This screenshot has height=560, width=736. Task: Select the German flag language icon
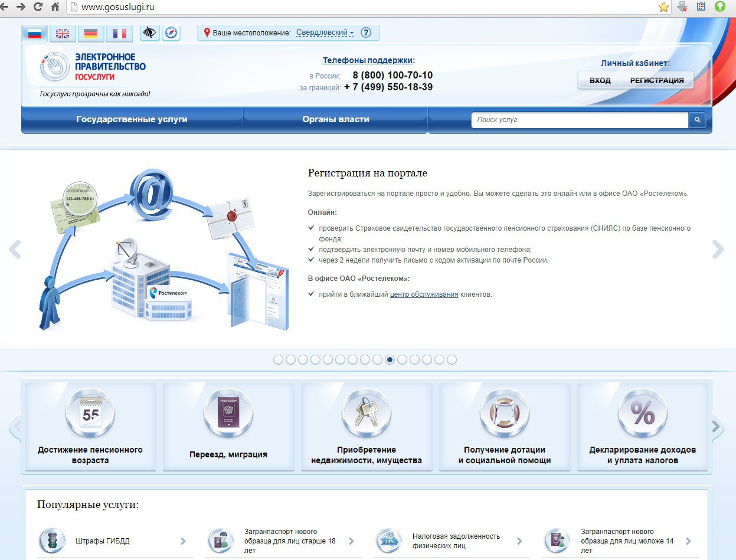pos(91,34)
